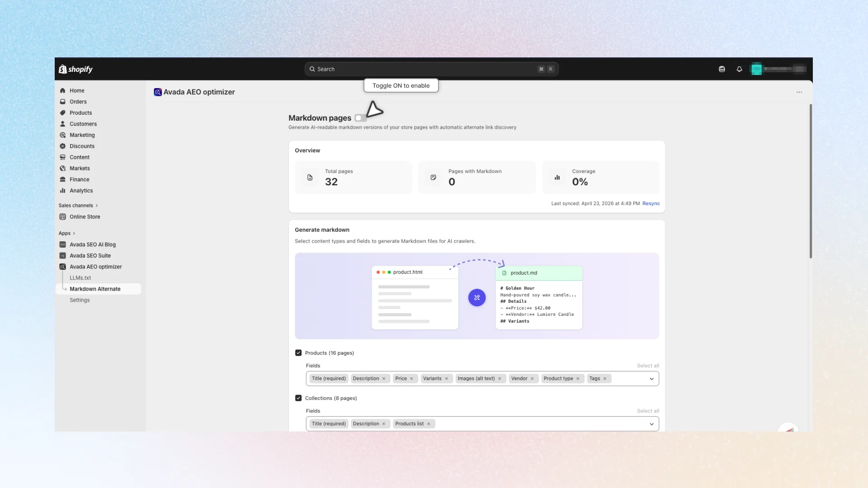The image size is (868, 488).
Task: Expand the Apps section in sidebar
Action: (x=67, y=234)
